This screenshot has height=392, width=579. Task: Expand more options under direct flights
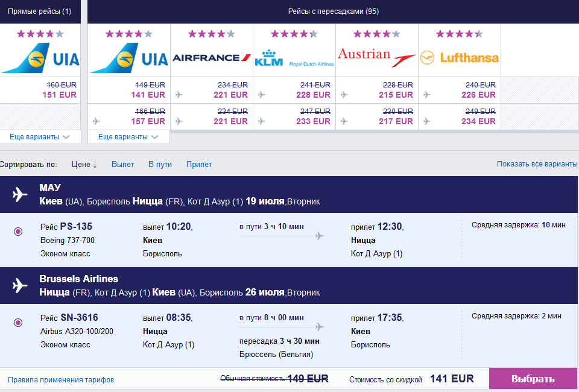[x=40, y=137]
